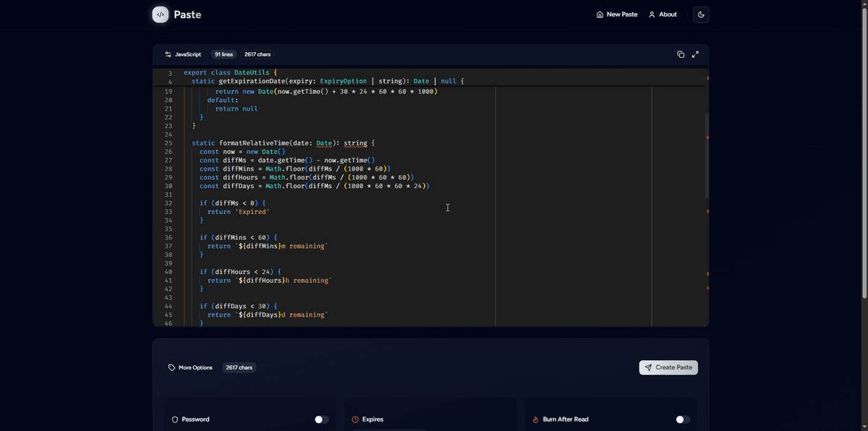Copy code with the copy icon
Image resolution: width=868 pixels, height=431 pixels.
tap(681, 54)
